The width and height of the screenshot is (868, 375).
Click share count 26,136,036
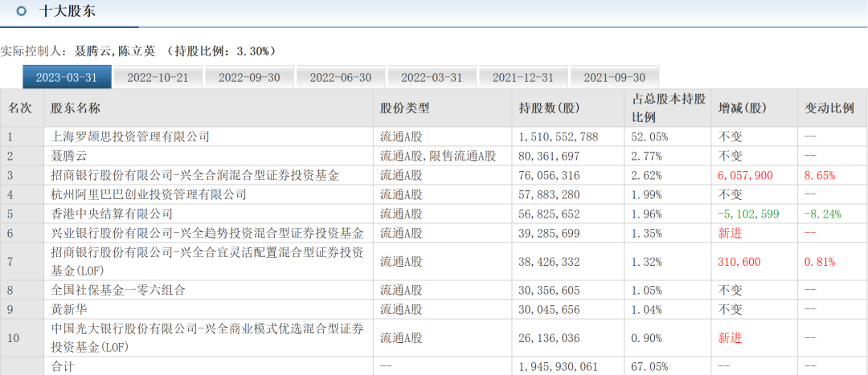point(550,337)
